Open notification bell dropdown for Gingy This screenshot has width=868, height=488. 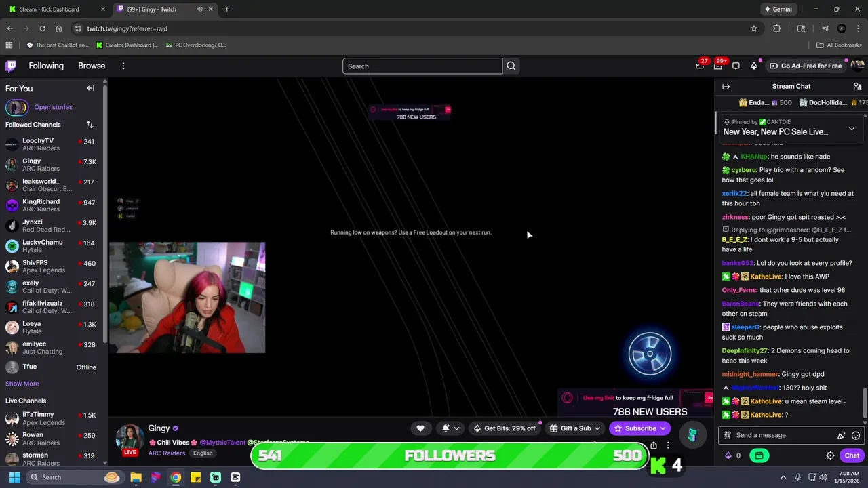click(450, 428)
